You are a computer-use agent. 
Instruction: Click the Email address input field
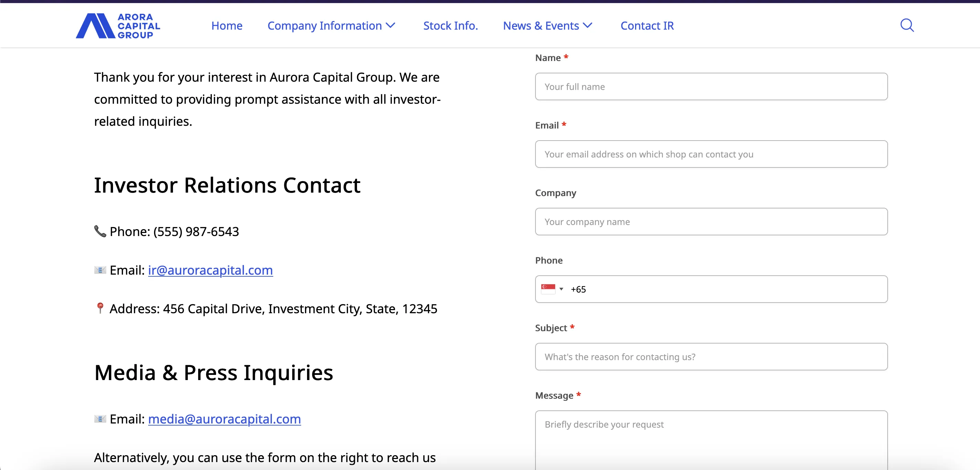(x=711, y=154)
